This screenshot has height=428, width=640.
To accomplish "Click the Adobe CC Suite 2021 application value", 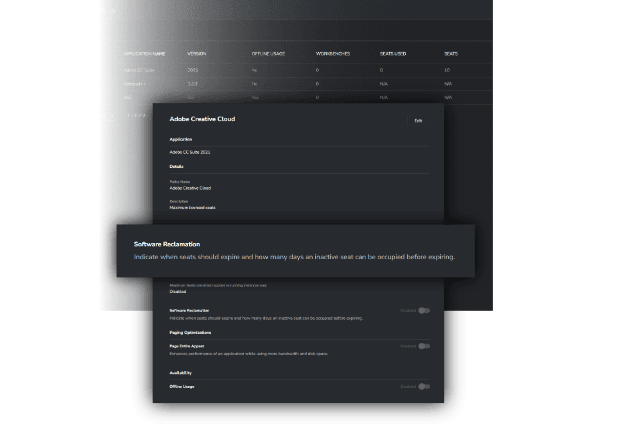I will tap(190, 152).
